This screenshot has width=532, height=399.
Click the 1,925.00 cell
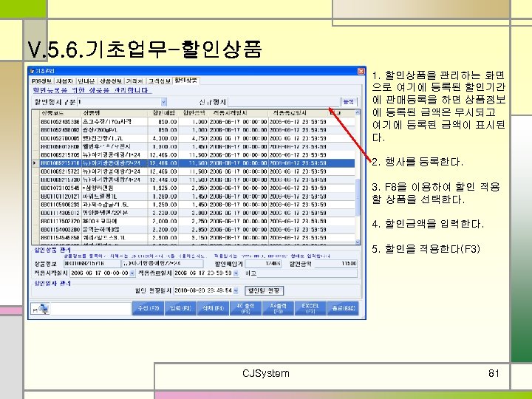[163, 188]
